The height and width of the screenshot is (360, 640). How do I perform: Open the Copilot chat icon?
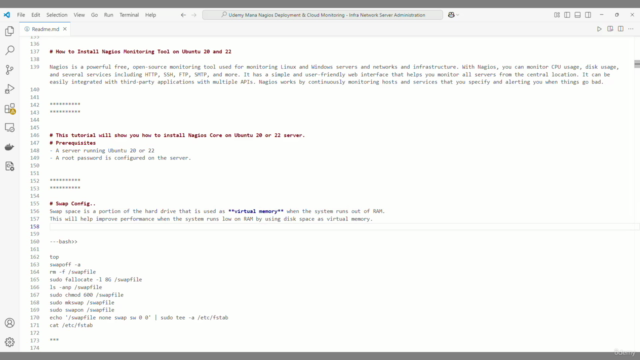click(451, 15)
